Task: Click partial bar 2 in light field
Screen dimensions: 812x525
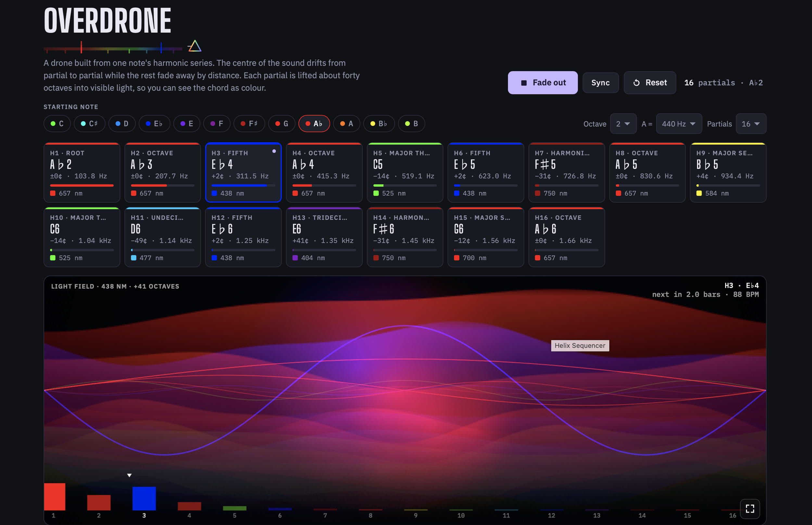Action: (99, 503)
